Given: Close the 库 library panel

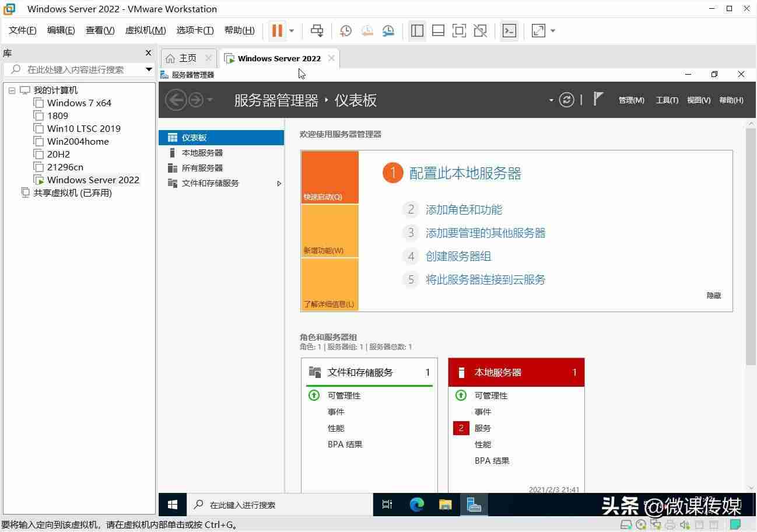Looking at the screenshot, I should 148,53.
